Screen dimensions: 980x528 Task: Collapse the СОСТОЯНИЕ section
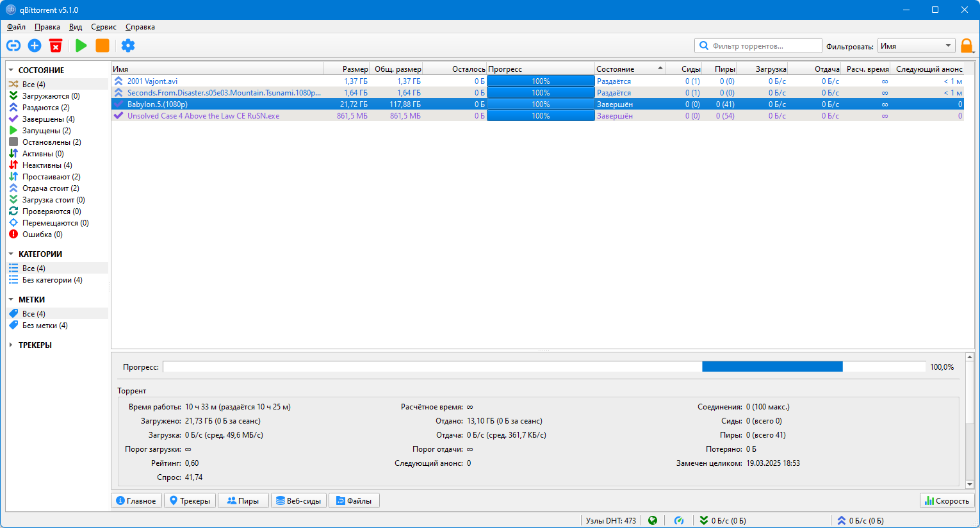point(11,70)
